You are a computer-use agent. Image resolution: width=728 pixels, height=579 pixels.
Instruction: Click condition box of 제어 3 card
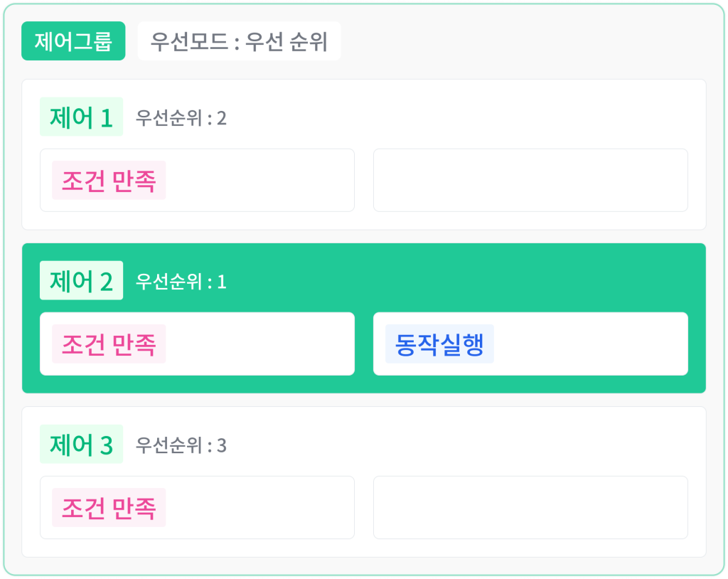[198, 507]
